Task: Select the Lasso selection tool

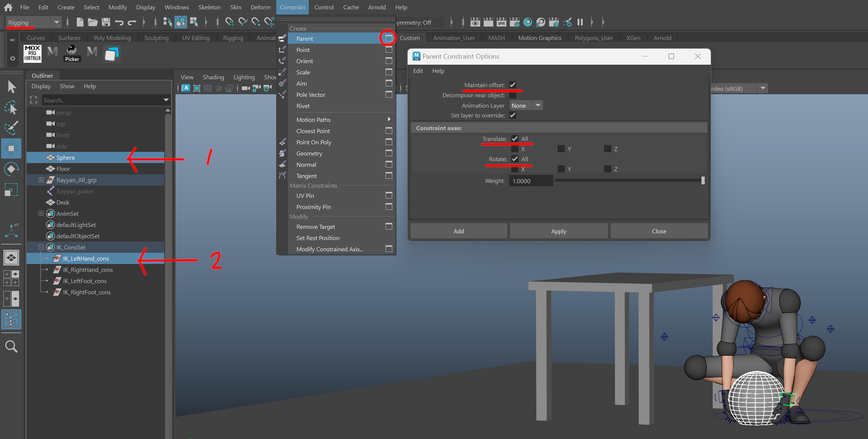Action: tap(11, 108)
